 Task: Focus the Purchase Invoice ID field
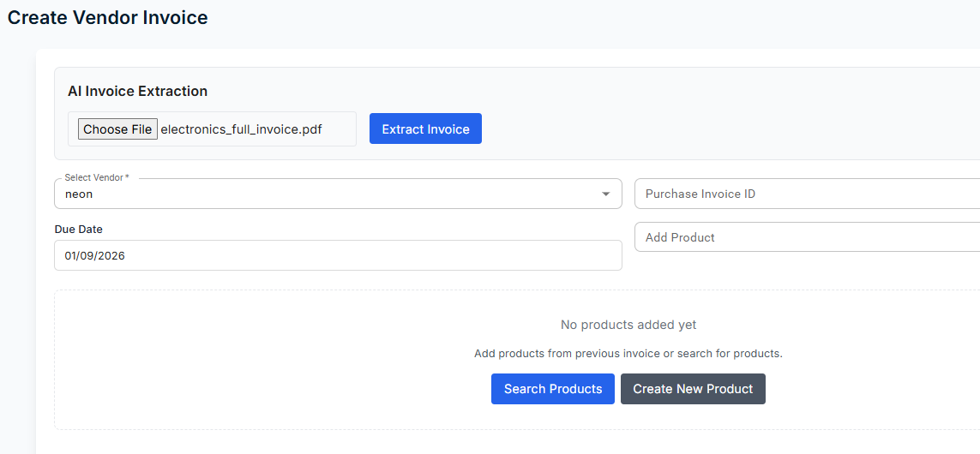[x=806, y=194]
